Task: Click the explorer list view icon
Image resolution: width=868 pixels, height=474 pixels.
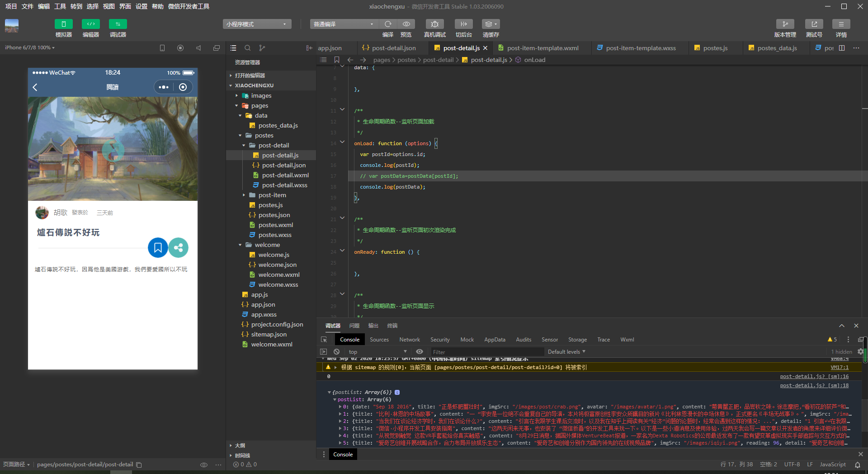Action: coord(233,48)
